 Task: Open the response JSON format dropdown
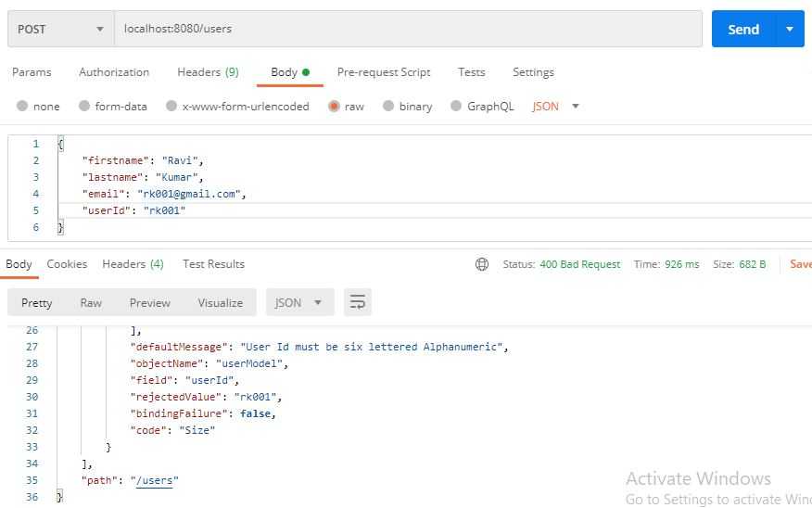click(299, 302)
